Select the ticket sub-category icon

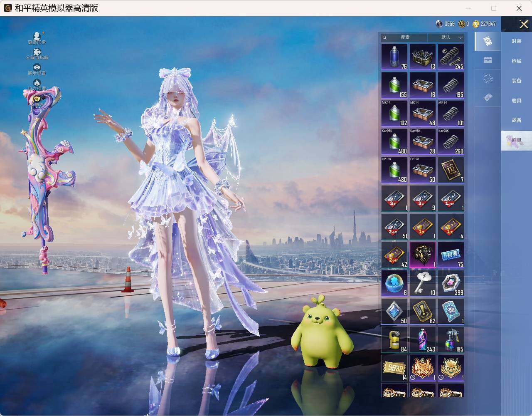[x=488, y=97]
